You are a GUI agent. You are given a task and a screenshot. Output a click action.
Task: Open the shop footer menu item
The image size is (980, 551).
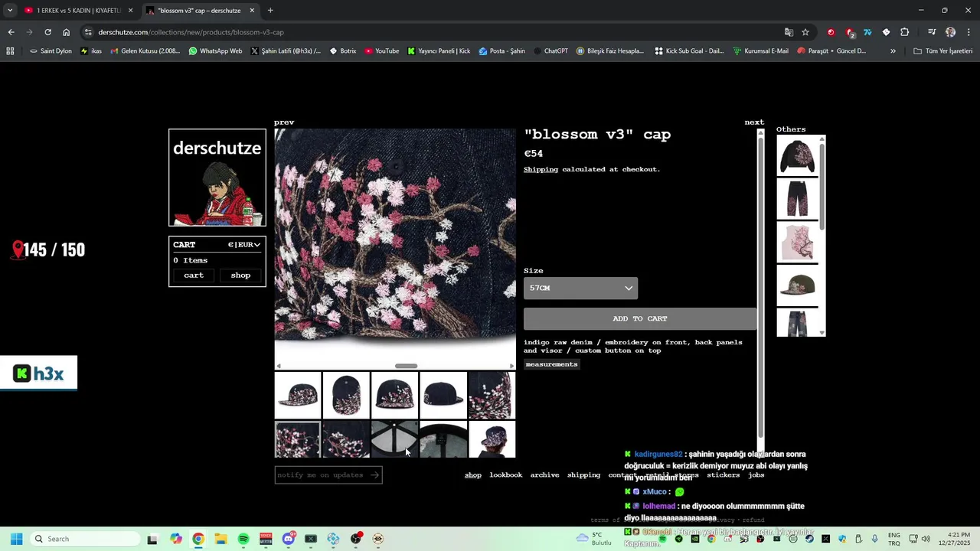click(473, 475)
